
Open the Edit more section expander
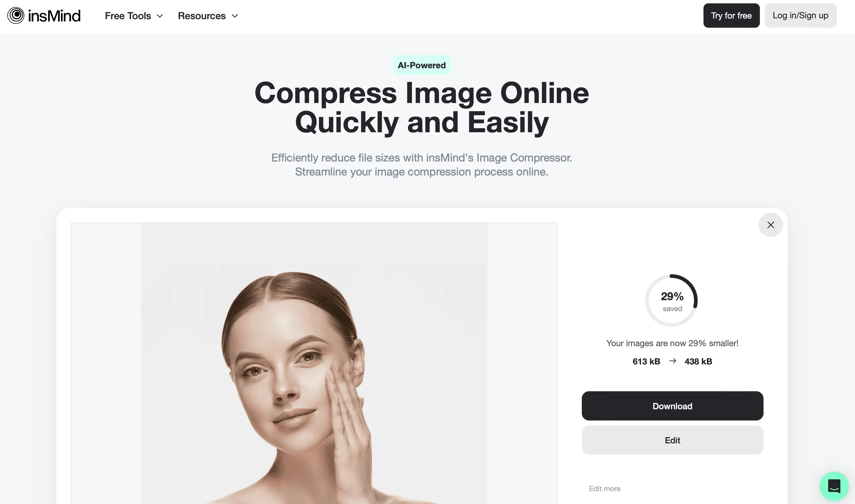[x=605, y=488]
